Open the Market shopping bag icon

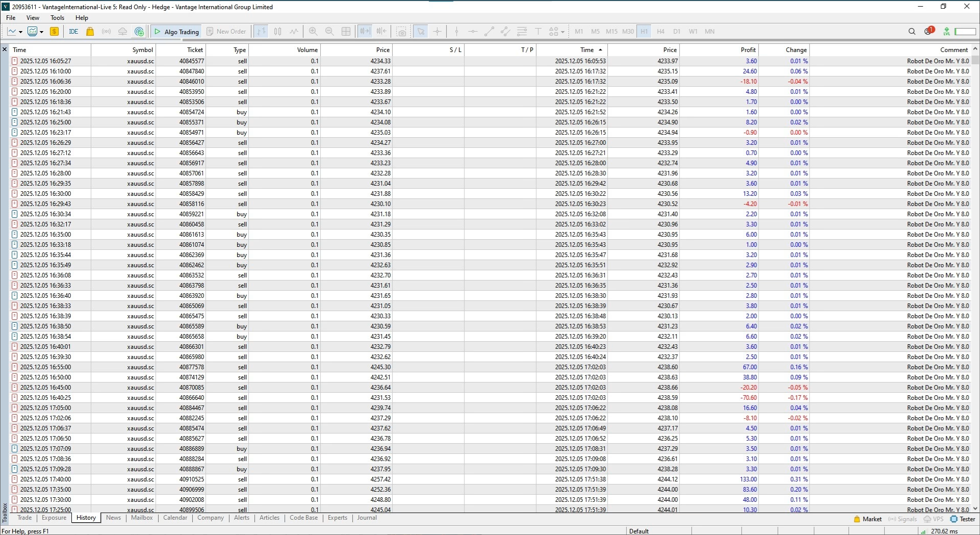pyautogui.click(x=90, y=32)
